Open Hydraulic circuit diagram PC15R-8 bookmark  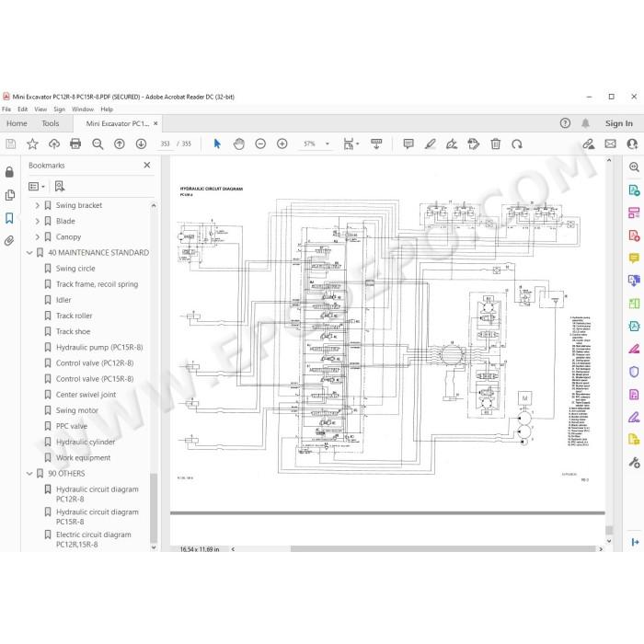(98, 517)
